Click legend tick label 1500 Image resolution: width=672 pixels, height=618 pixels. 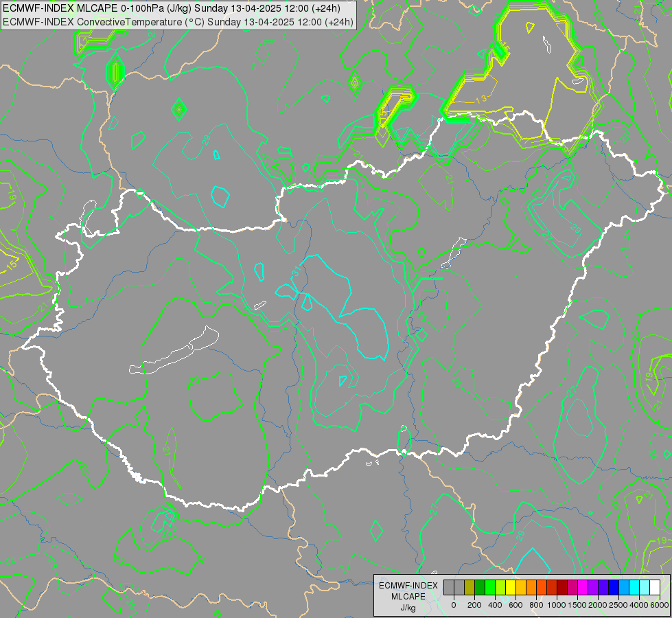coord(578,605)
